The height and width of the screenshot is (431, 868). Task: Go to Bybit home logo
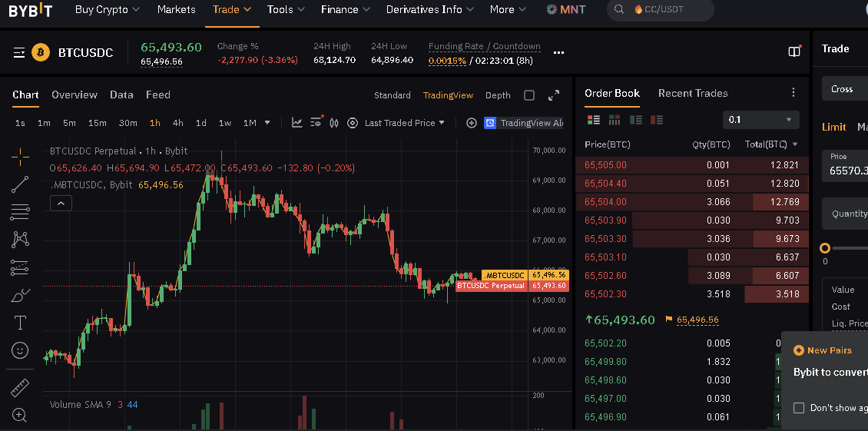point(31,9)
